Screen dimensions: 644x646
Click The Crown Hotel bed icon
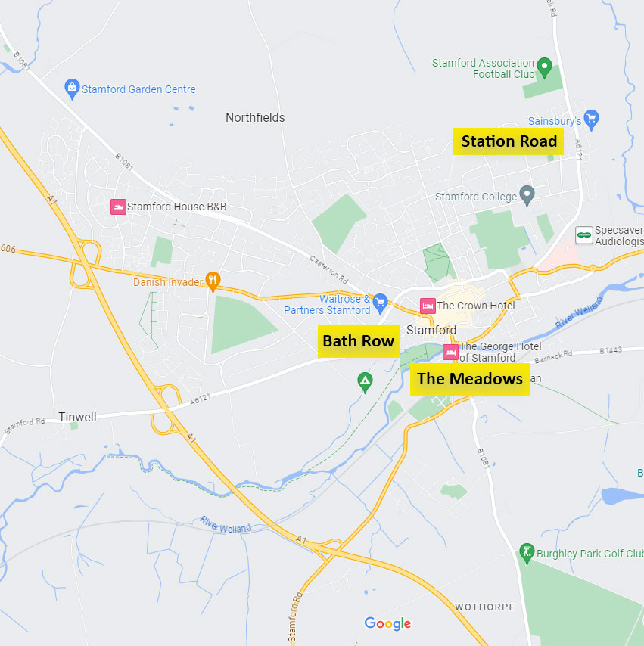coord(428,306)
